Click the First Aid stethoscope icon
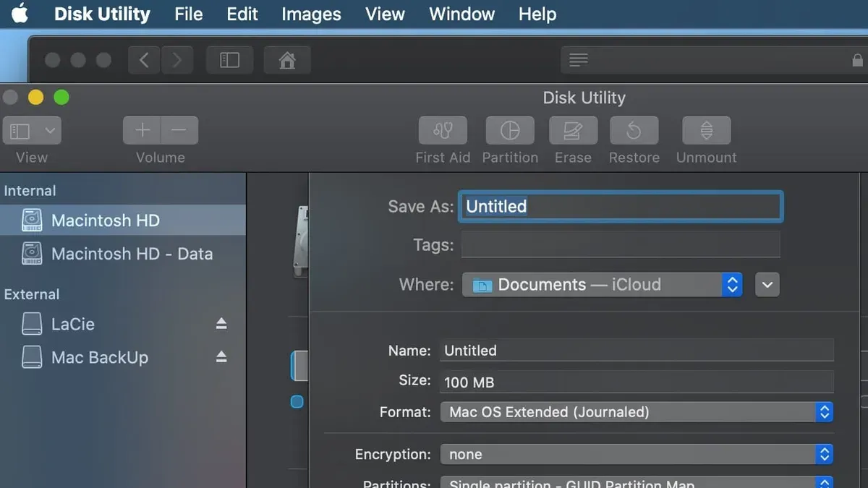The width and height of the screenshot is (868, 488). tap(443, 131)
